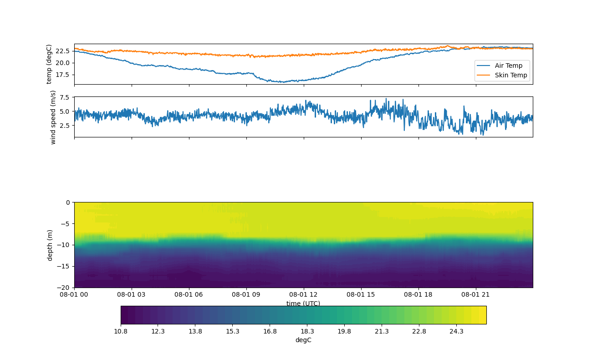The height and width of the screenshot is (364, 592).
Task: Click the 18.3 colorbar tick label
Action: [x=307, y=331]
